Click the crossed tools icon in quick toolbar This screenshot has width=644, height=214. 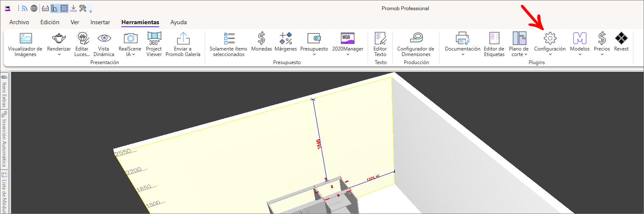tap(83, 8)
